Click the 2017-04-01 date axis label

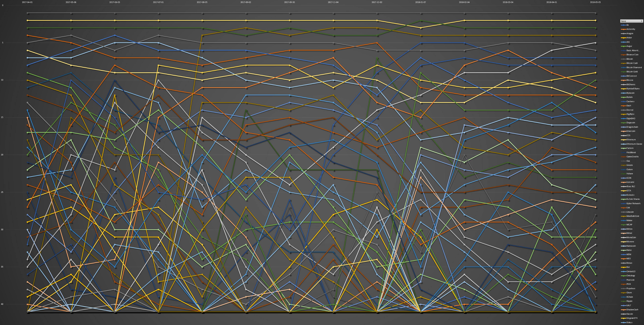click(x=27, y=2)
